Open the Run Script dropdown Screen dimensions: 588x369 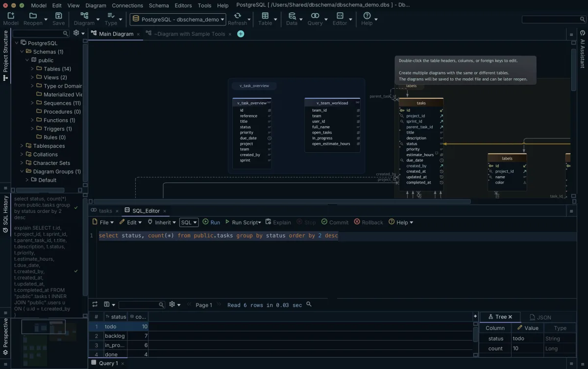[243, 222]
